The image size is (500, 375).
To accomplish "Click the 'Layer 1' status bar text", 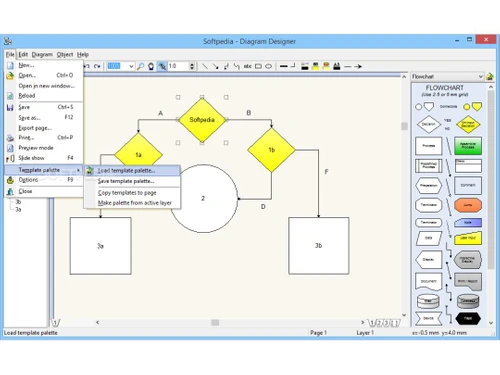I will [365, 333].
